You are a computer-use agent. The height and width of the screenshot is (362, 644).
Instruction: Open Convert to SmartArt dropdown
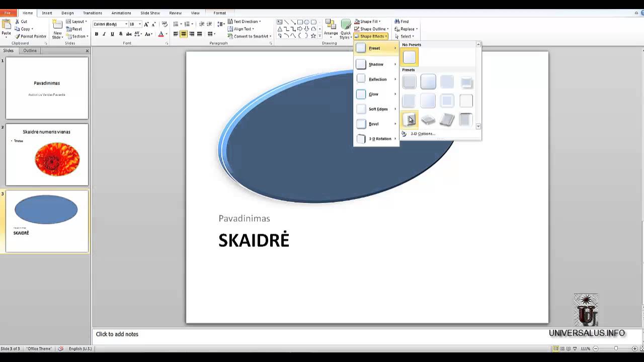pos(250,36)
